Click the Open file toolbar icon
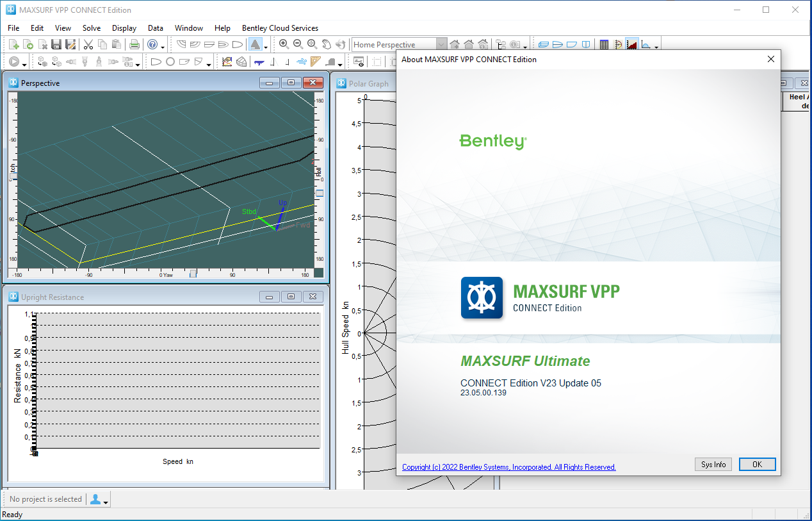The height and width of the screenshot is (521, 812). click(x=28, y=44)
